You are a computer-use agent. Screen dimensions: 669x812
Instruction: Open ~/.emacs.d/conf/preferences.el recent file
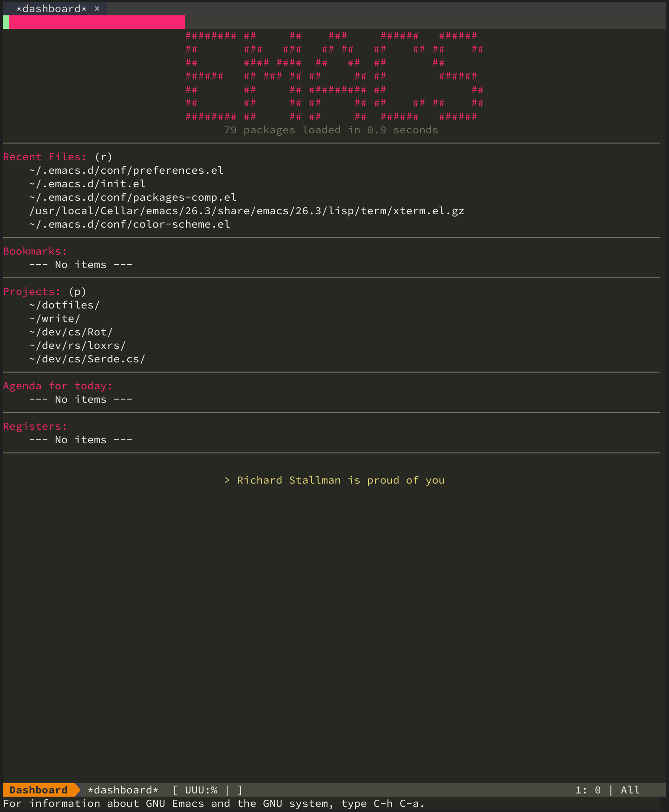(x=126, y=170)
